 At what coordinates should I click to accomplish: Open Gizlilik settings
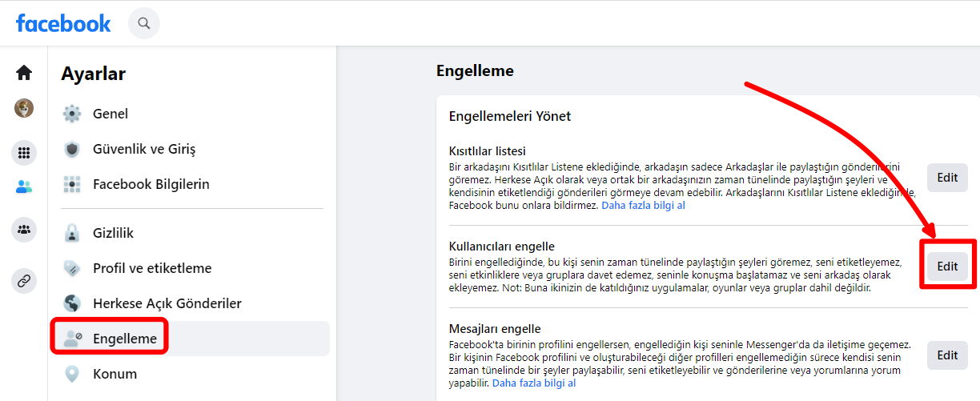pyautogui.click(x=192, y=233)
